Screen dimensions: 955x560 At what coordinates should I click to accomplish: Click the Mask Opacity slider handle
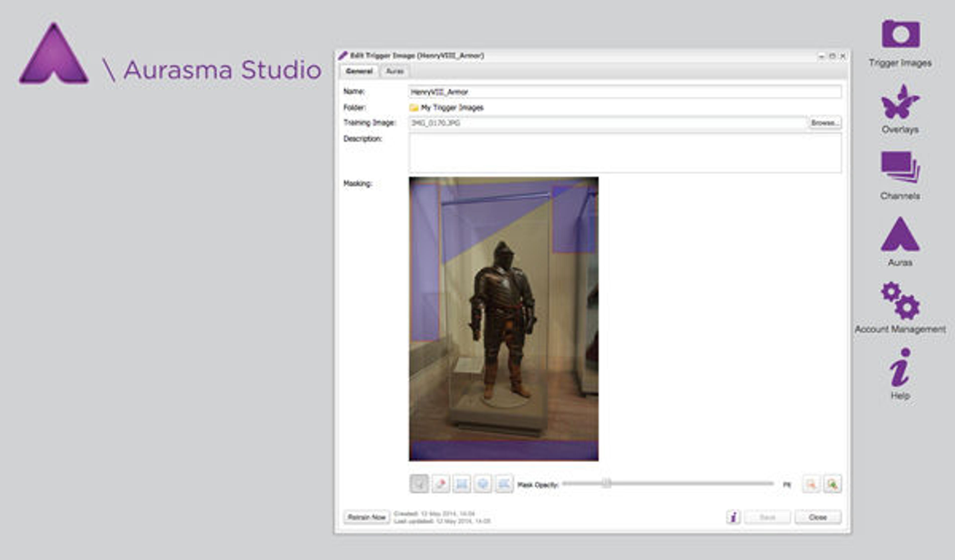606,483
